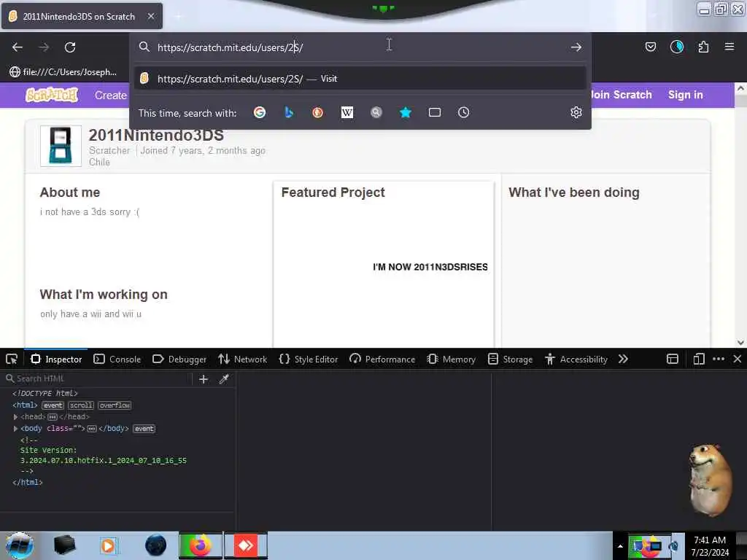Image resolution: width=747 pixels, height=560 pixels.
Task: Click the browser Back arrow
Action: [18, 47]
